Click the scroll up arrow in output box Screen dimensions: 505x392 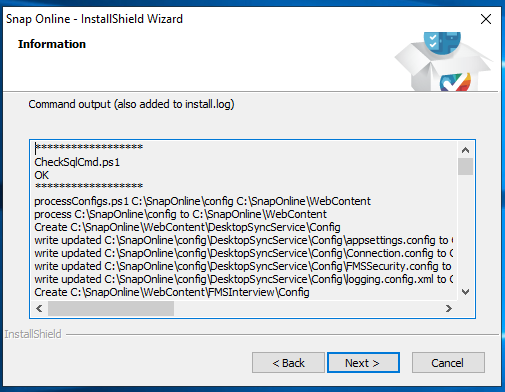[465, 150]
